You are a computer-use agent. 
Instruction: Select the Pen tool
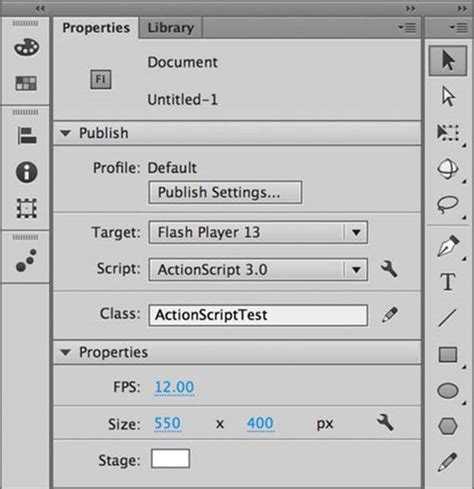(448, 246)
